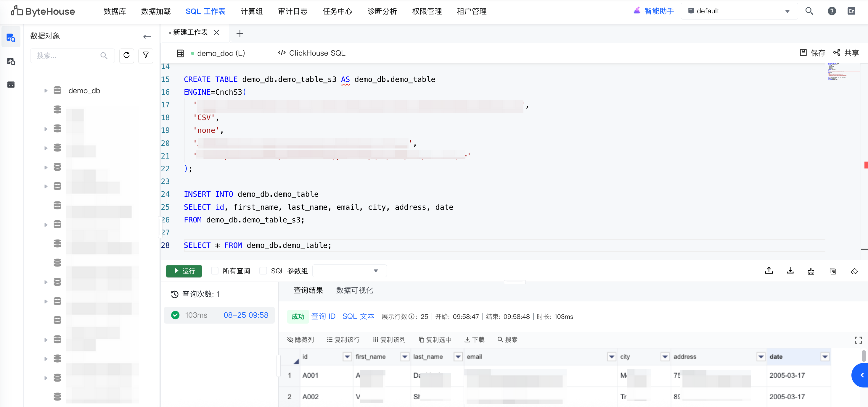The height and width of the screenshot is (407, 868).
Task: Click the refresh data objects icon
Action: [x=126, y=55]
